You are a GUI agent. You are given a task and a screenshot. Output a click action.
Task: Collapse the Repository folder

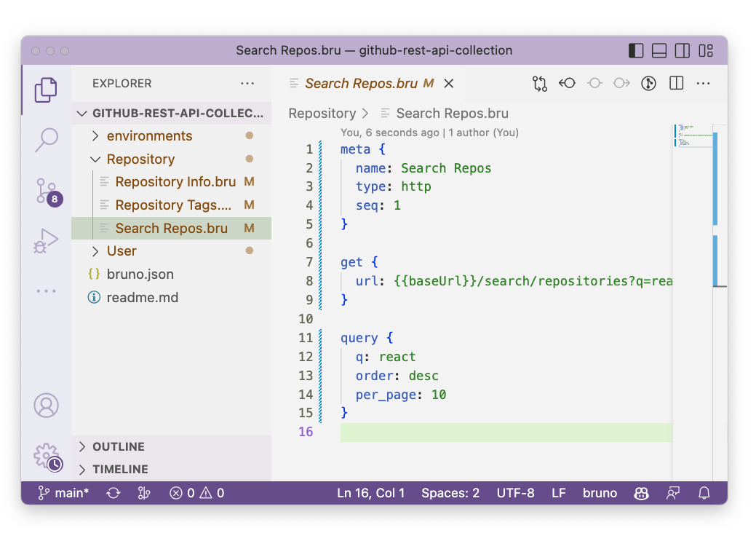click(x=140, y=159)
